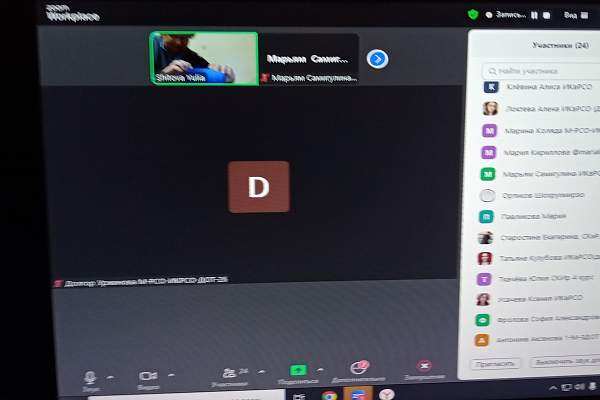
Task: Toggle the "Участники" panel in the toolbar
Action: pos(230,377)
